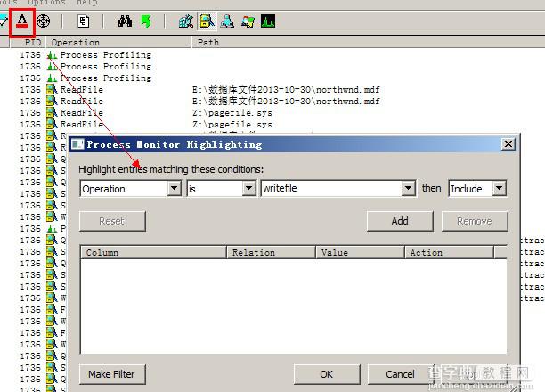Viewport: 545px width, 392px height.
Task: Toggle Show Network Activity icon
Action: tap(227, 21)
